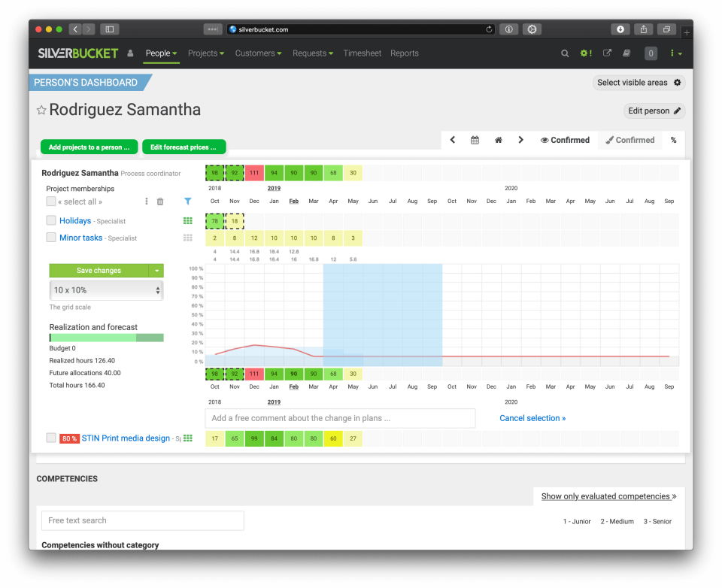Click the Safari back button
The image size is (722, 588).
75,29
